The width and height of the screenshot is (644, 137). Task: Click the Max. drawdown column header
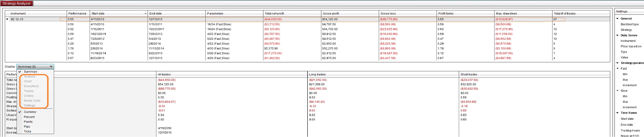(x=506, y=14)
